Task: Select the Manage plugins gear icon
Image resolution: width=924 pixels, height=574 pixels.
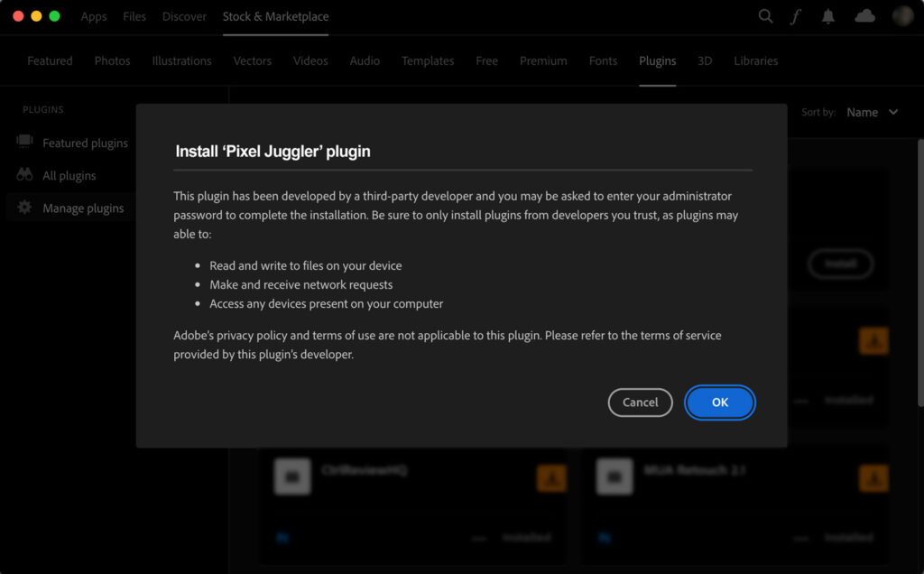Action: point(25,208)
